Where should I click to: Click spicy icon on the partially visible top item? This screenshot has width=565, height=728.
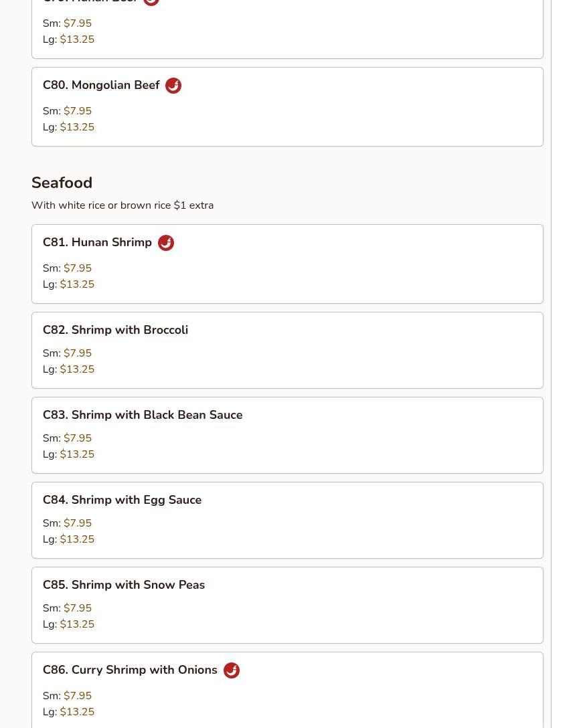click(x=151, y=1)
